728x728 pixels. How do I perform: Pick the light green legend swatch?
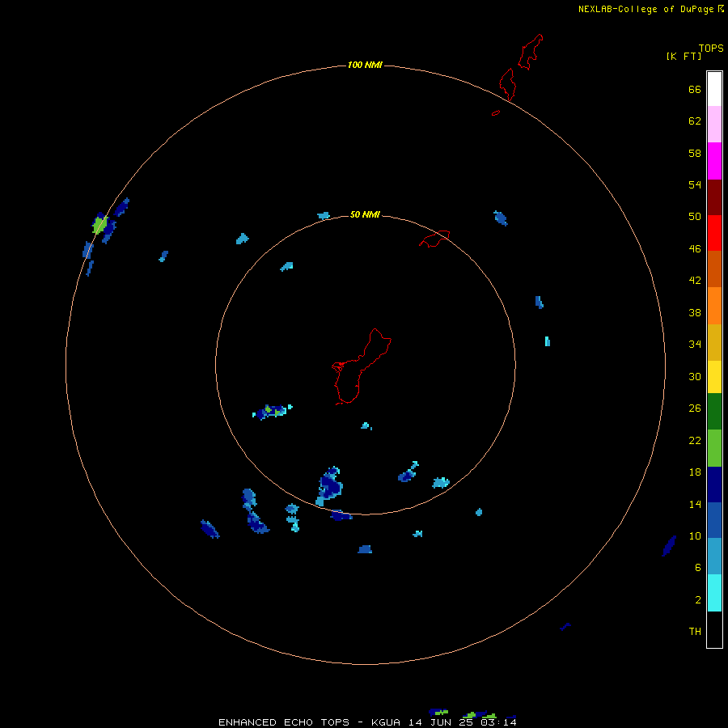coord(714,448)
